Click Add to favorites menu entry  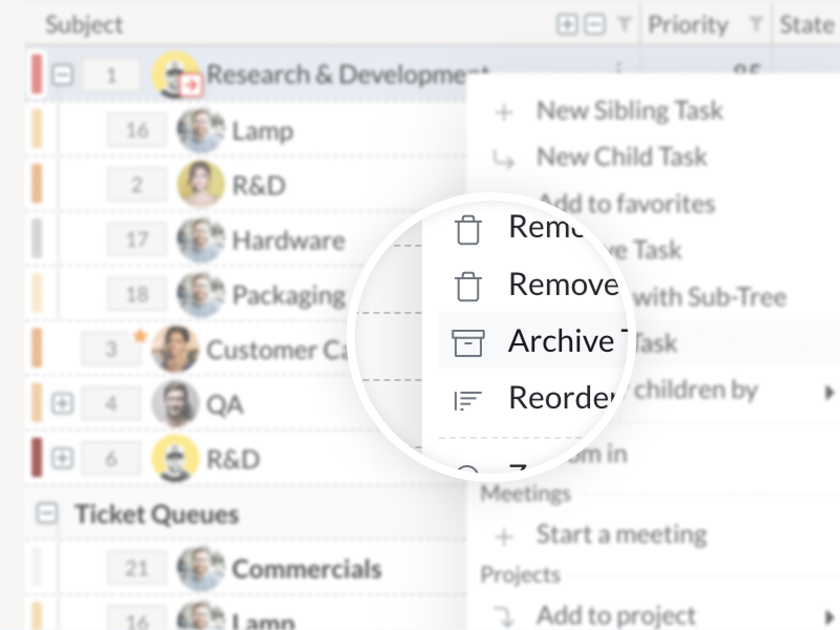[627, 204]
